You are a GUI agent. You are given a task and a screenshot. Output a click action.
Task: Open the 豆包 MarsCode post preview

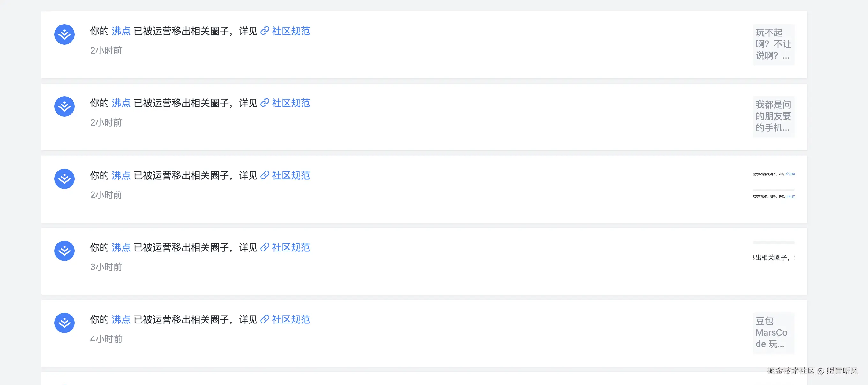point(773,333)
